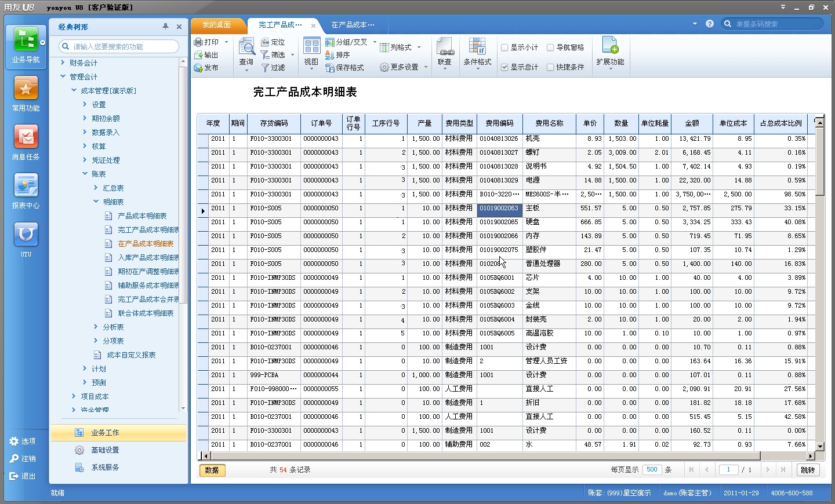Click 保存格式 save format tool
This screenshot has height=504, width=835.
345,68
